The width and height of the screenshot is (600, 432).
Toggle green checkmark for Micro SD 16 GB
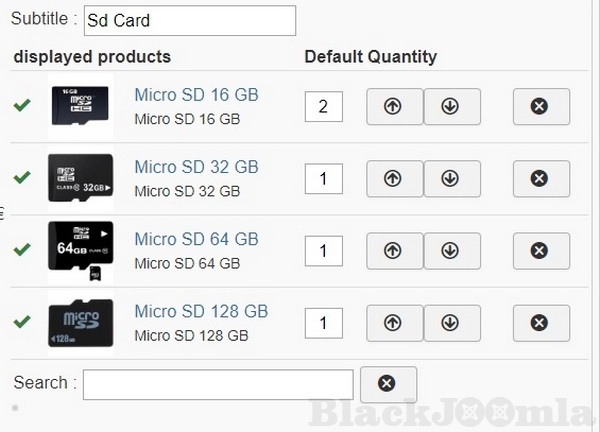(x=22, y=105)
